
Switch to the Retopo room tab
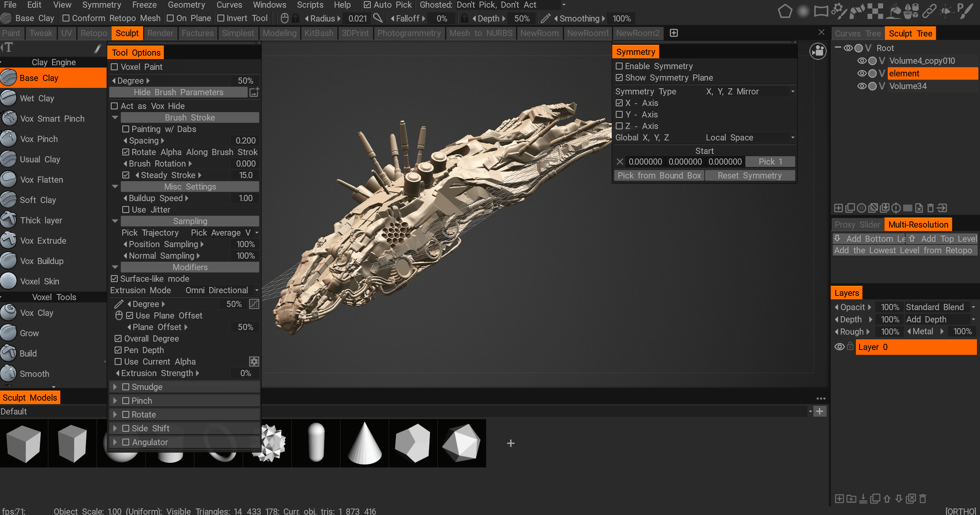[94, 33]
